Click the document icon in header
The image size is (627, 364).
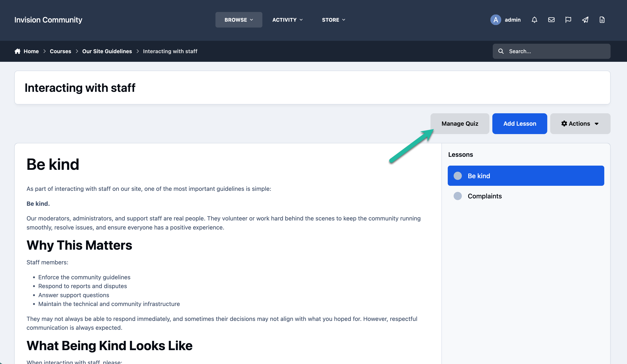[x=602, y=20]
